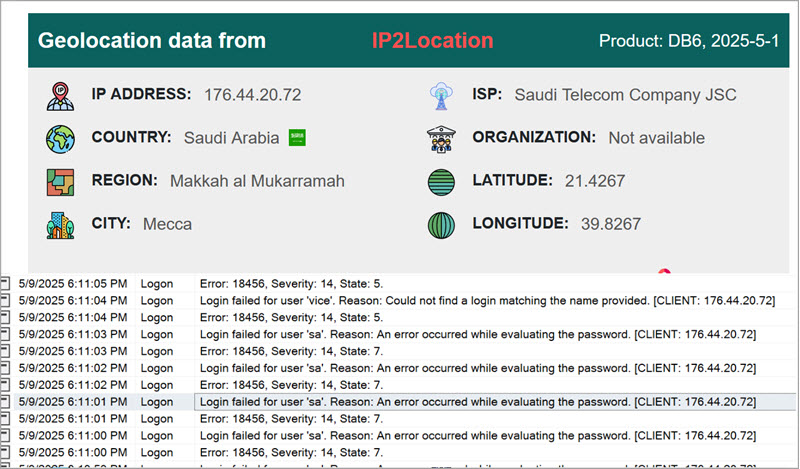
Task: Click the Longitude striped globe icon
Action: (x=441, y=224)
